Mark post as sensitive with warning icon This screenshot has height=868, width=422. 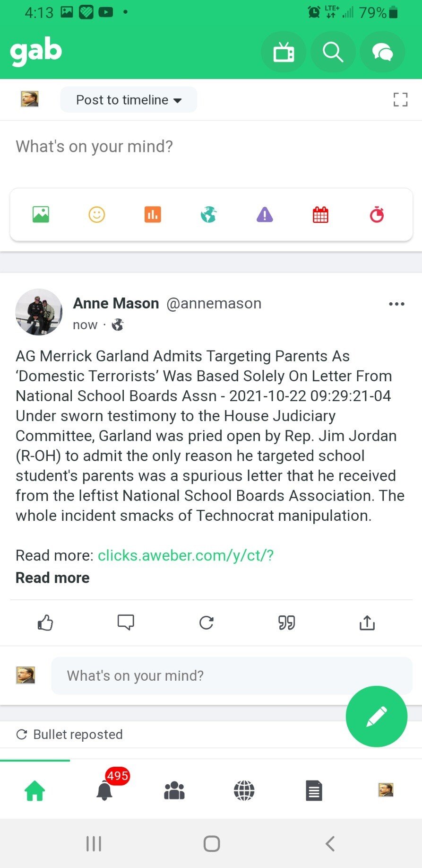(265, 215)
